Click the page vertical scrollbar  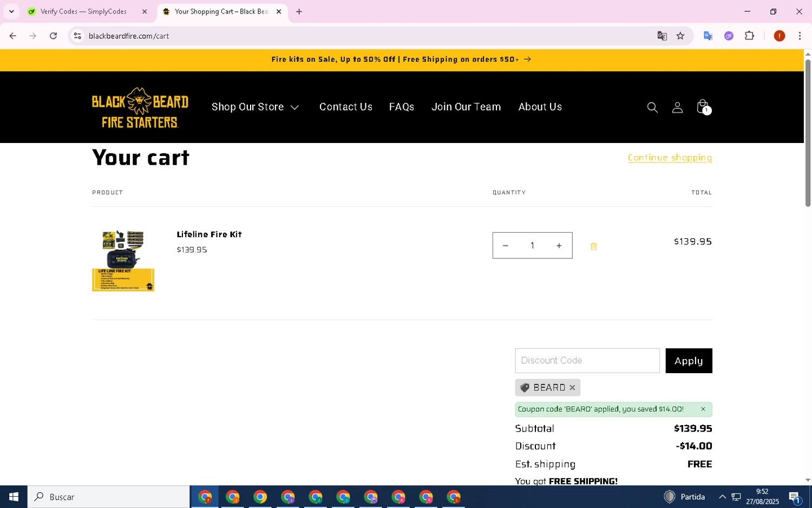[808, 133]
